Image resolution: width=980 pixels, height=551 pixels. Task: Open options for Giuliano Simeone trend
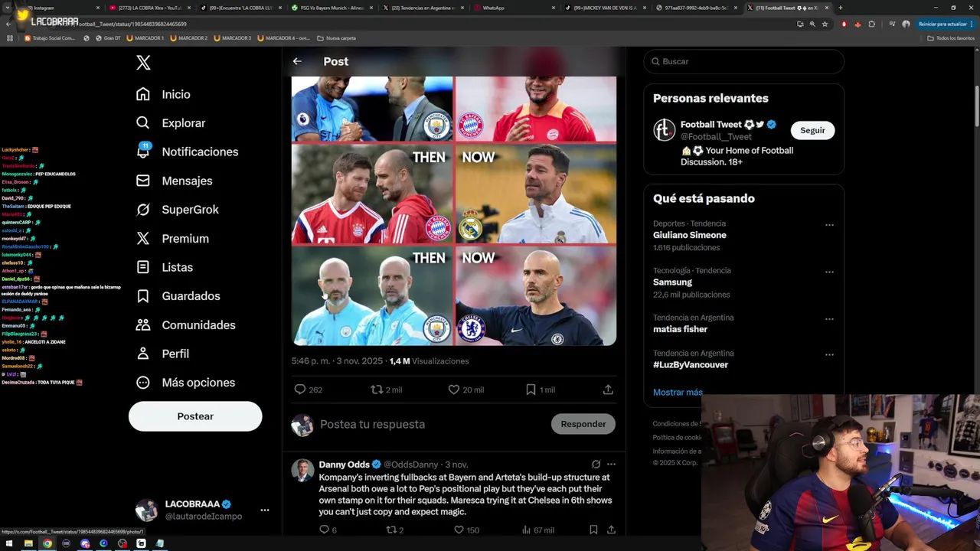(829, 225)
